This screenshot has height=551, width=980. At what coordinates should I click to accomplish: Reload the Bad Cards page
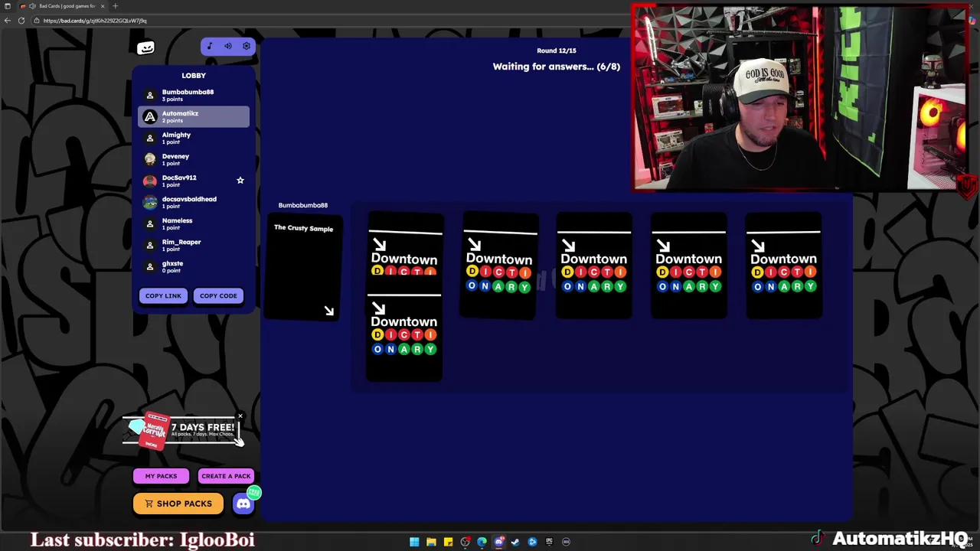tap(21, 21)
